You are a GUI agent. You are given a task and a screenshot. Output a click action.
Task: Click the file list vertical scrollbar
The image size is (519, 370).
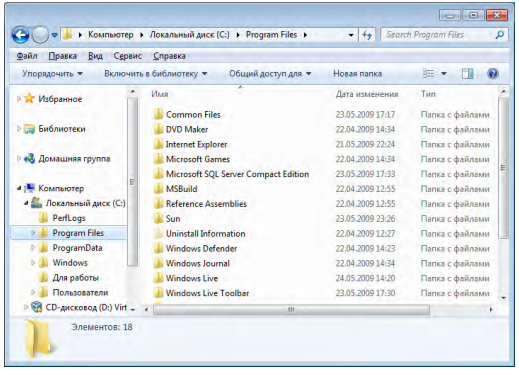[x=503, y=167]
